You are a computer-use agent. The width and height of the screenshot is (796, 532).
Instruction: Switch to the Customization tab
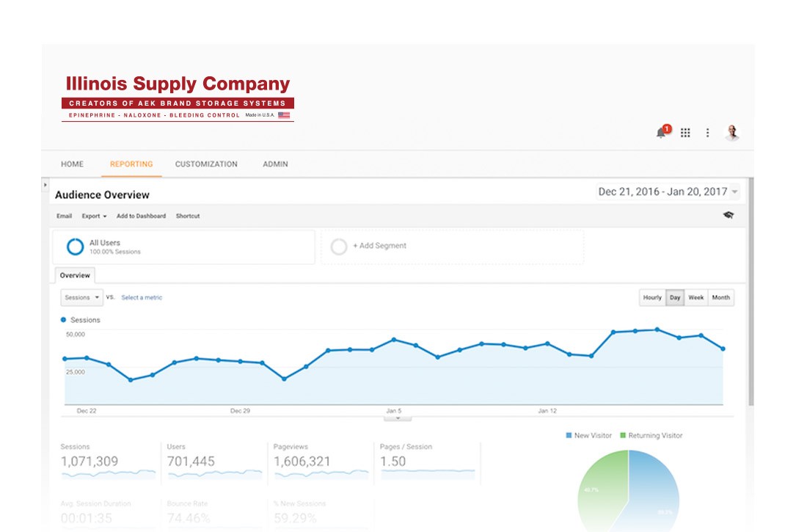click(206, 164)
